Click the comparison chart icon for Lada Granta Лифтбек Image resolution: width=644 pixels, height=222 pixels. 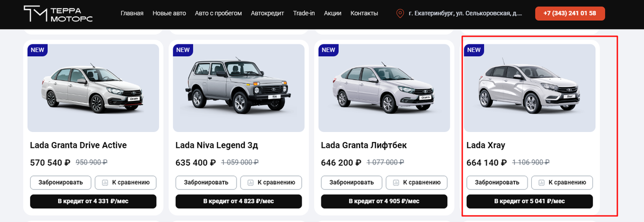396,182
